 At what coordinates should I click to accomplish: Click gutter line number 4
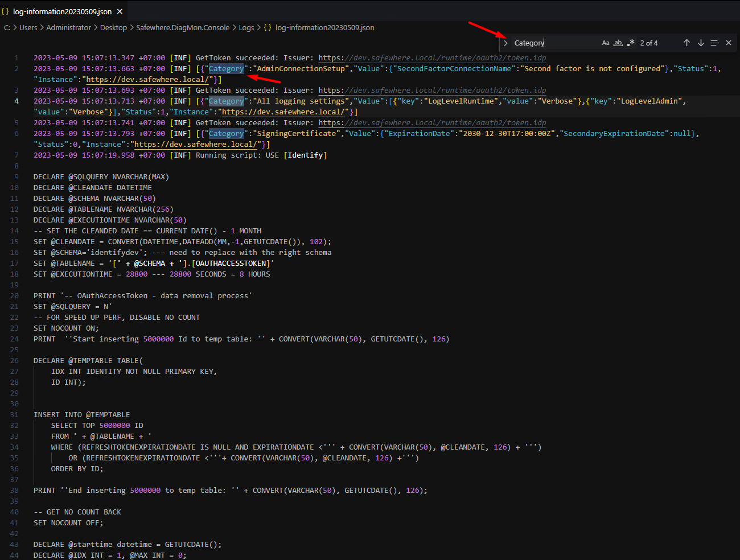(x=17, y=101)
